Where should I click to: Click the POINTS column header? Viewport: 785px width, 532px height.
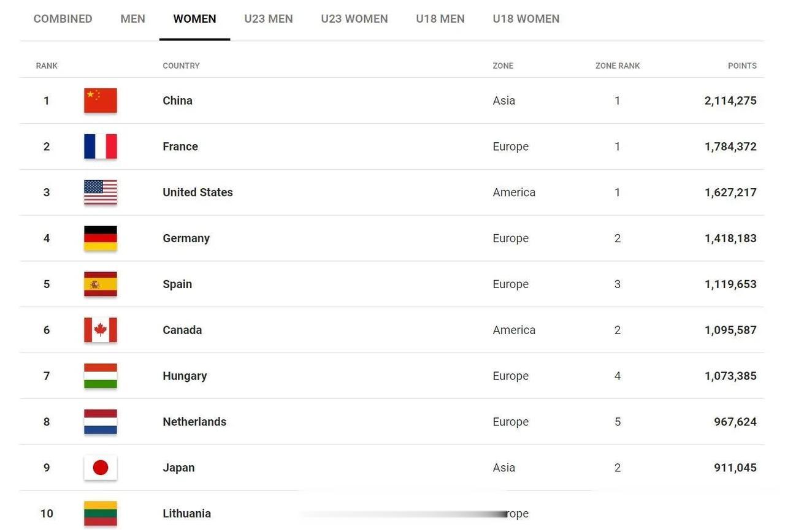pos(742,66)
